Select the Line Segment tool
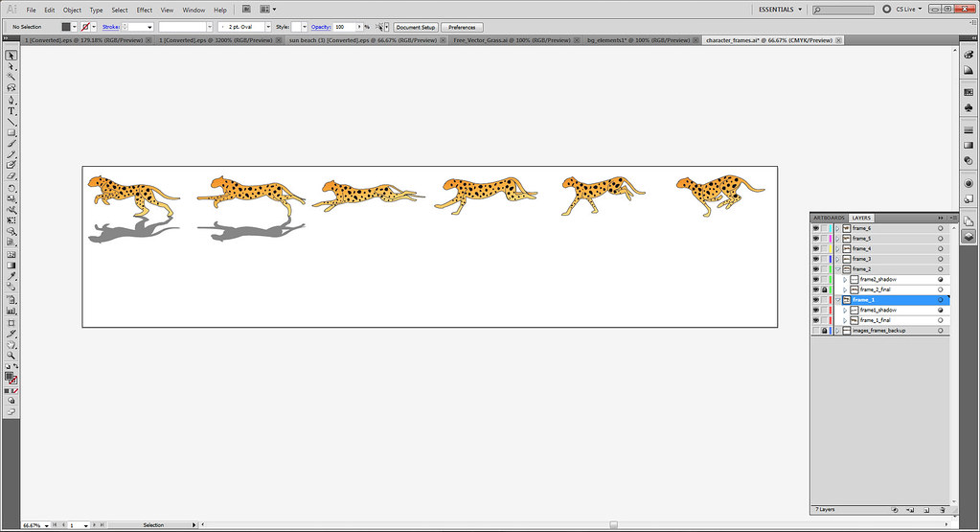The image size is (980, 532). pyautogui.click(x=11, y=122)
